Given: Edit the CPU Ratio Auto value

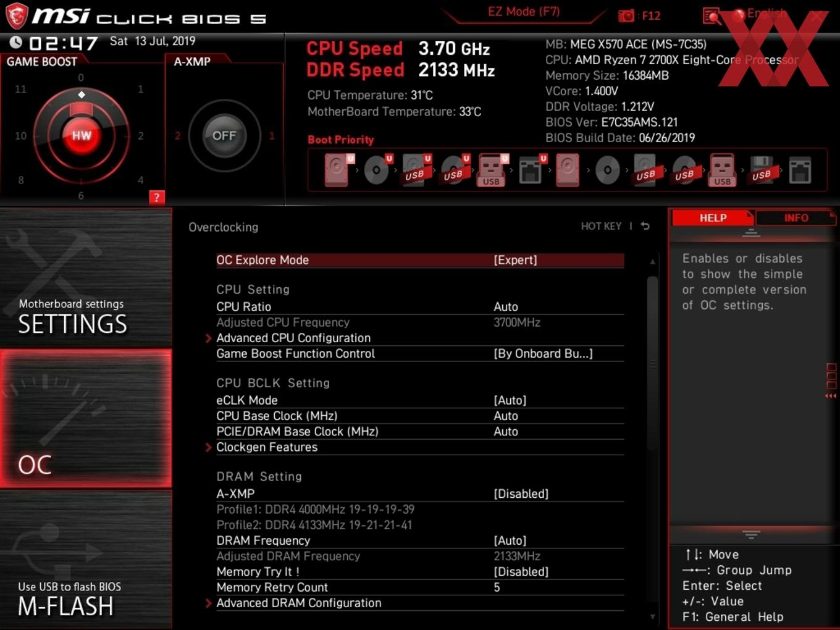Looking at the screenshot, I should (420, 307).
